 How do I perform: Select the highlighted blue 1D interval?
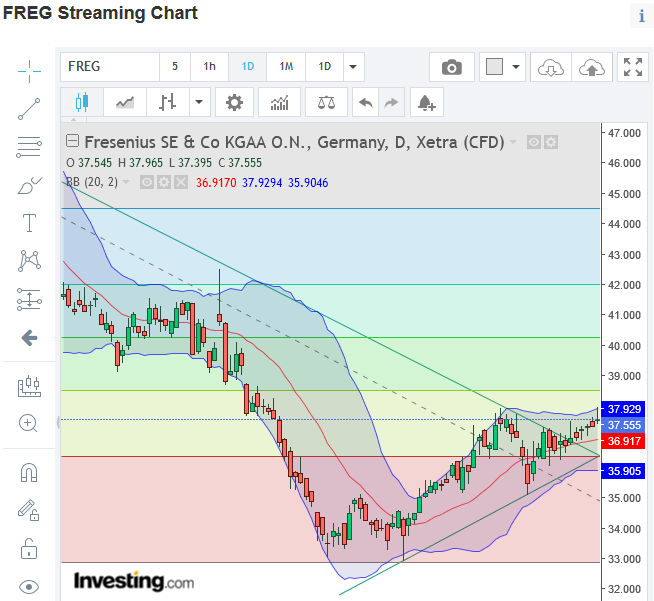(247, 67)
